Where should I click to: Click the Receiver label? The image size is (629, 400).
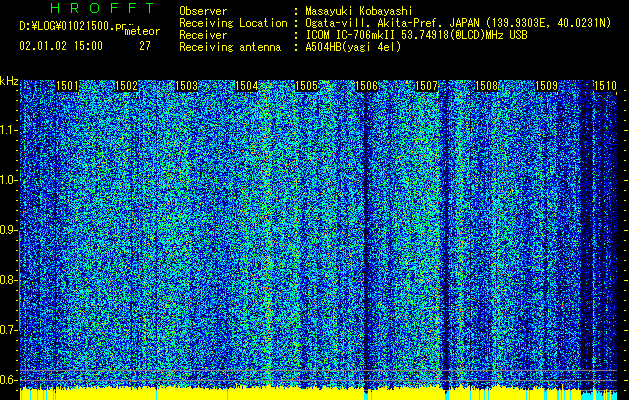point(203,35)
